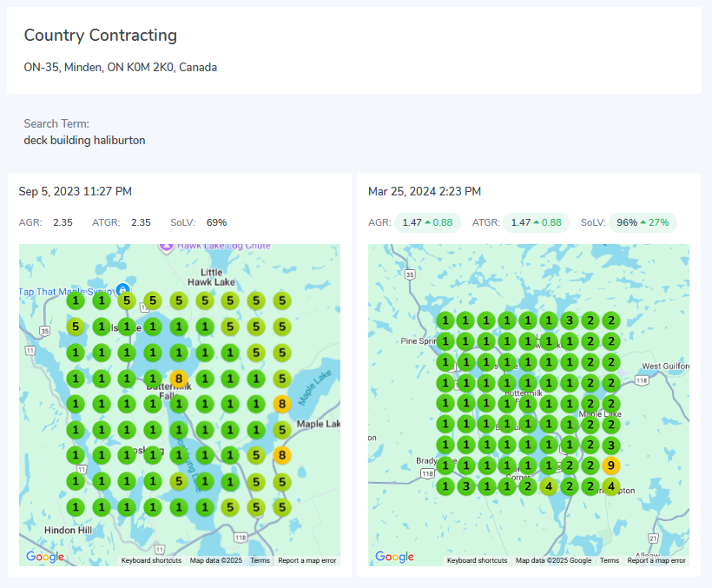Screen dimensions: 712x588
Task: Open Keyboard shortcuts on right map
Action: 478,561
